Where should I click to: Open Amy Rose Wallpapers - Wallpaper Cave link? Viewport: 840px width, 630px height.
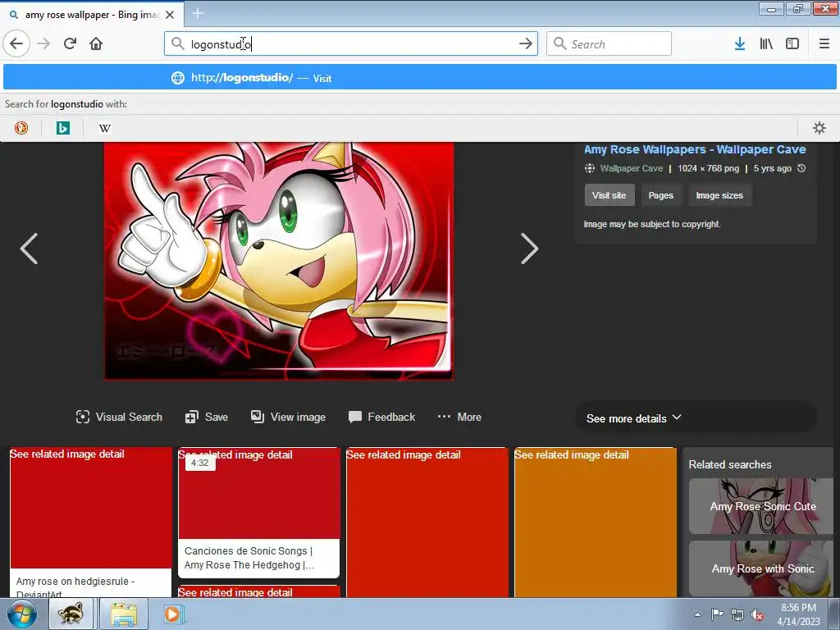click(x=695, y=149)
